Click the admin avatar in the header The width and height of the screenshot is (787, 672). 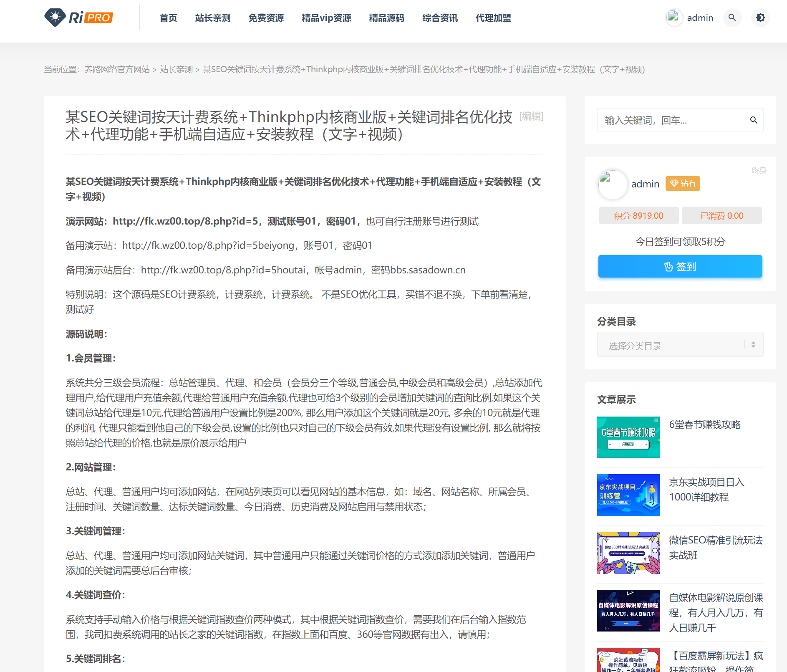pos(674,18)
